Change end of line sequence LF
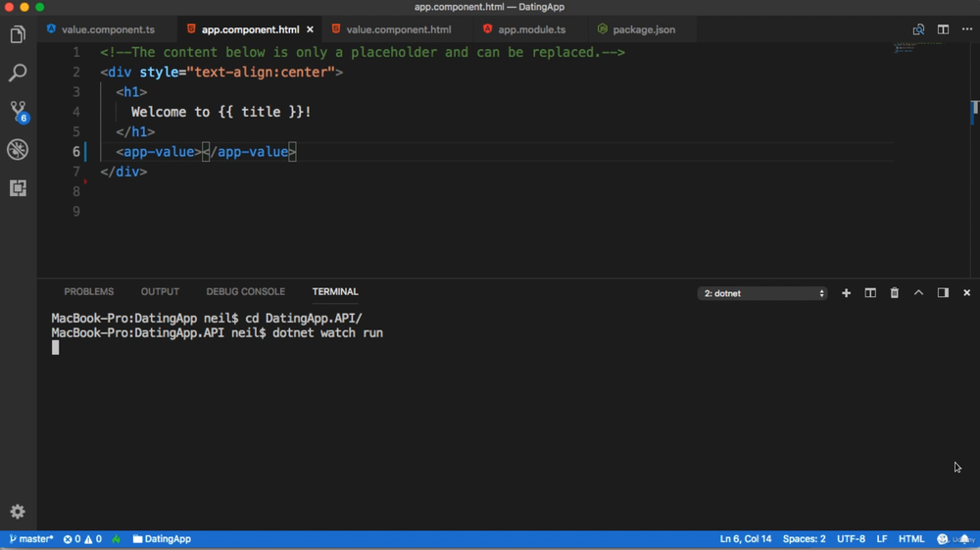 click(x=881, y=539)
